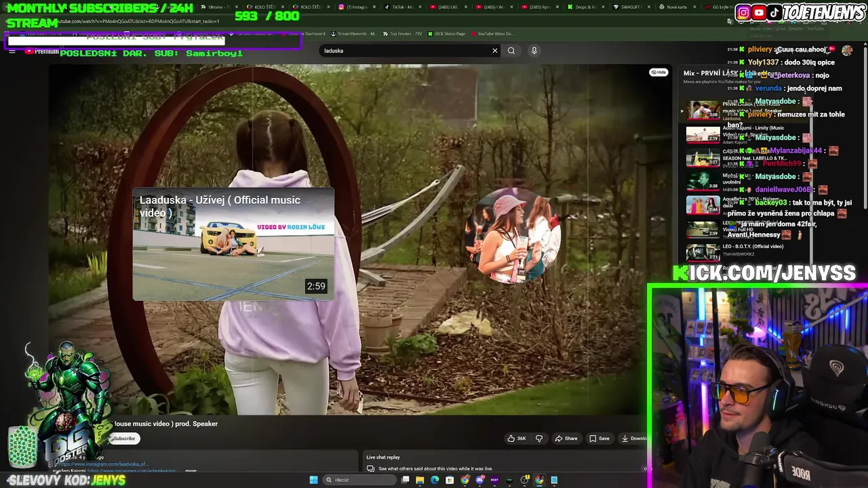This screenshot has width=868, height=488.
Task: Open YouTube Video Do... bookmark
Action: (493, 34)
